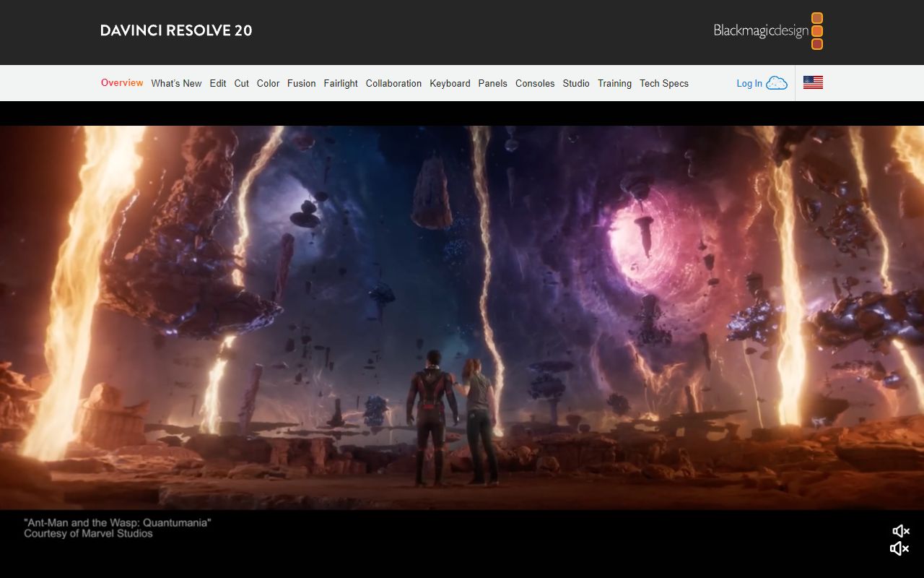The image size is (924, 578).
Task: Select the Color menu item
Action: point(268,83)
